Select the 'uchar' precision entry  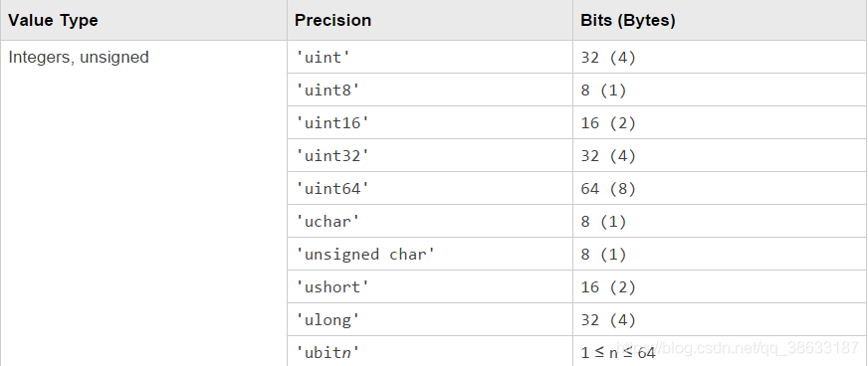click(x=430, y=221)
